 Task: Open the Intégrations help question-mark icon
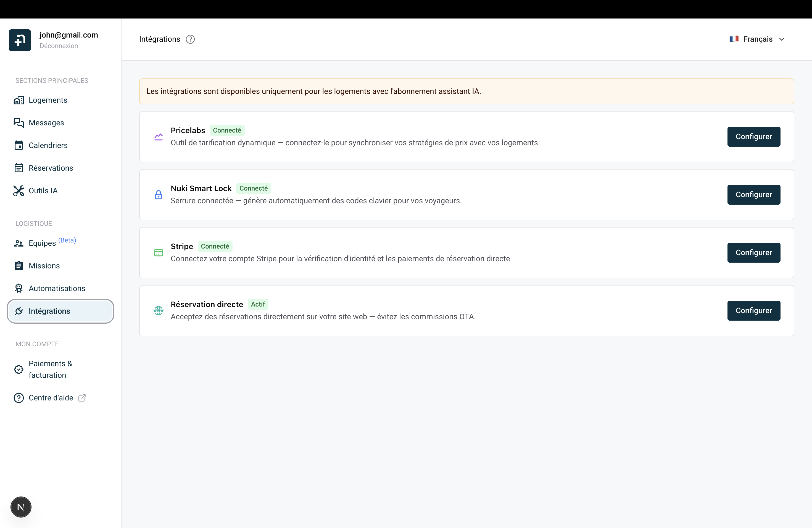pyautogui.click(x=190, y=39)
